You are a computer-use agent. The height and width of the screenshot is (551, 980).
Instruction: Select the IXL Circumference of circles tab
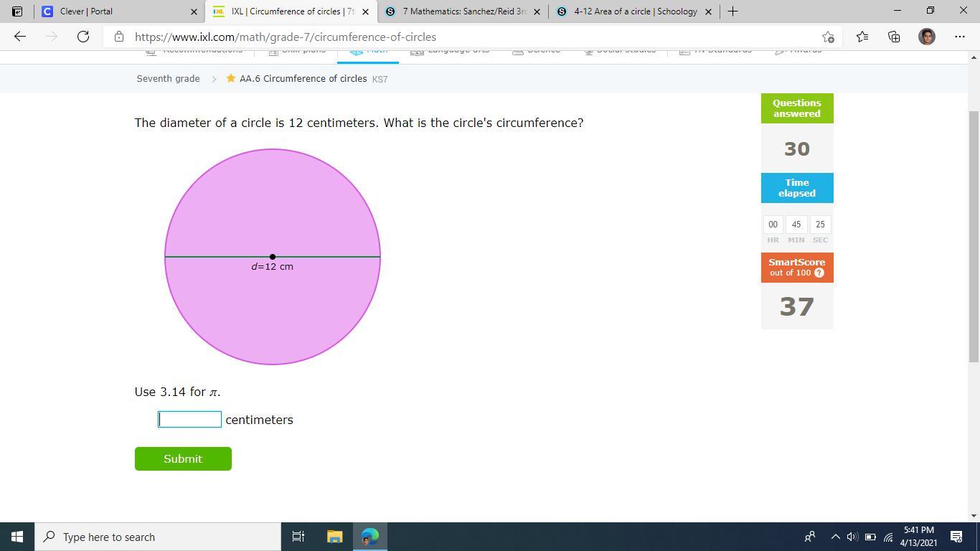[291, 11]
